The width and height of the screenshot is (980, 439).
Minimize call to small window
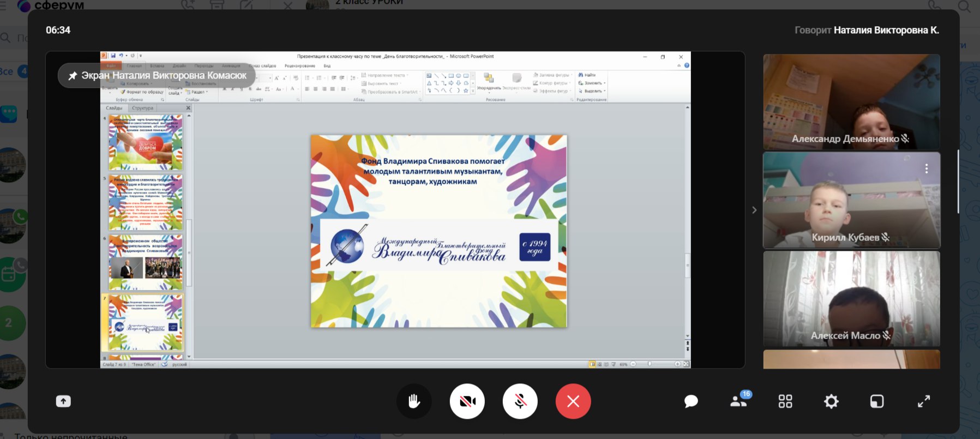(877, 402)
